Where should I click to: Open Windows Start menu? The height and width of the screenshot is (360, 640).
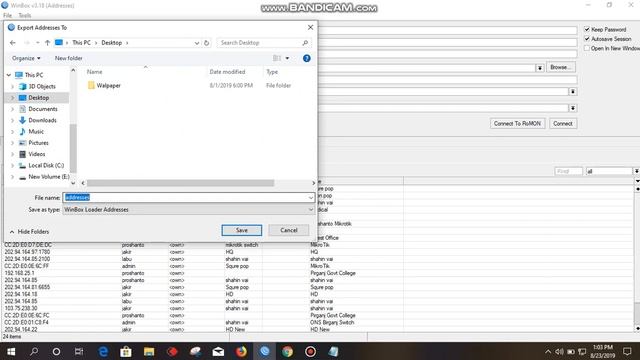(x=11, y=351)
